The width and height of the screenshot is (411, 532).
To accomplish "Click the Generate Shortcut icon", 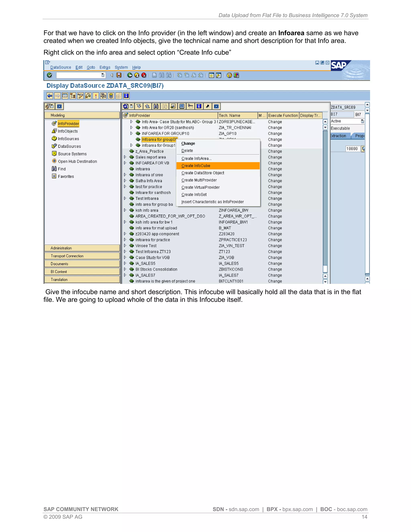I will (218, 75).
